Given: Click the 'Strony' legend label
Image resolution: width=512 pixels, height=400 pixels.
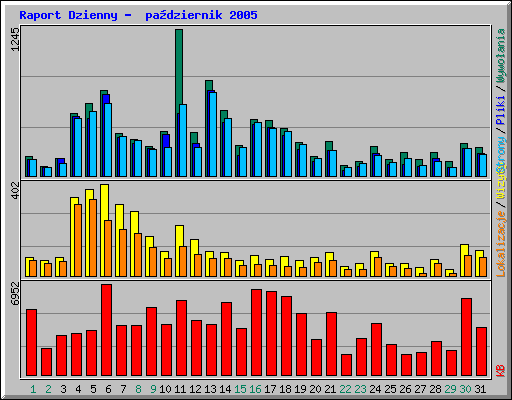Looking at the screenshot, I should [x=500, y=154].
